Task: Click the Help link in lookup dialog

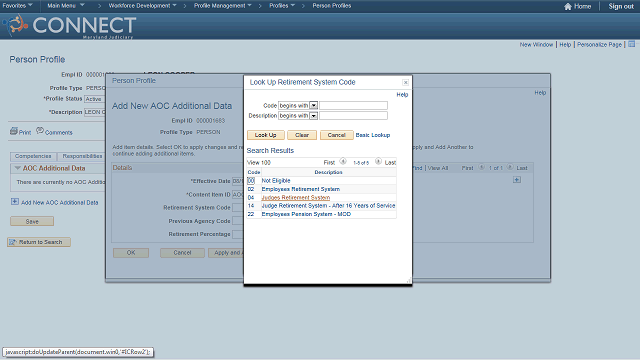Action: click(x=402, y=95)
